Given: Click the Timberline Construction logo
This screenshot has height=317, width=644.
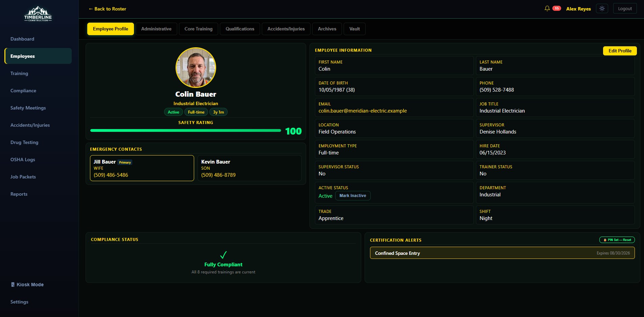Looking at the screenshot, I should coord(38,14).
